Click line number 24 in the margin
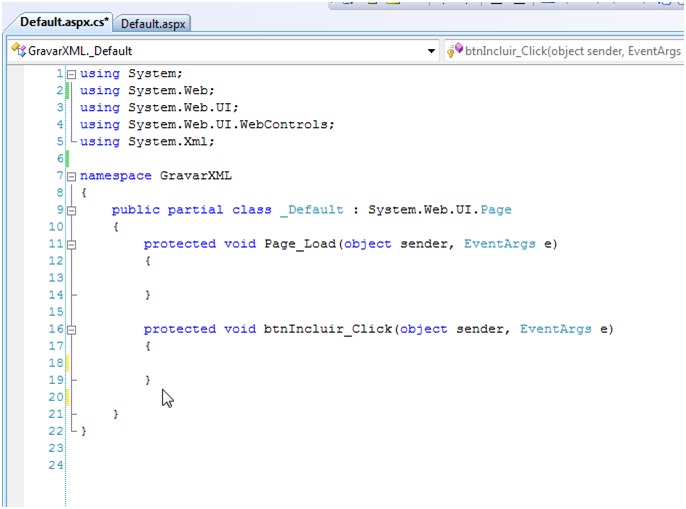The image size is (686, 509). 54,466
